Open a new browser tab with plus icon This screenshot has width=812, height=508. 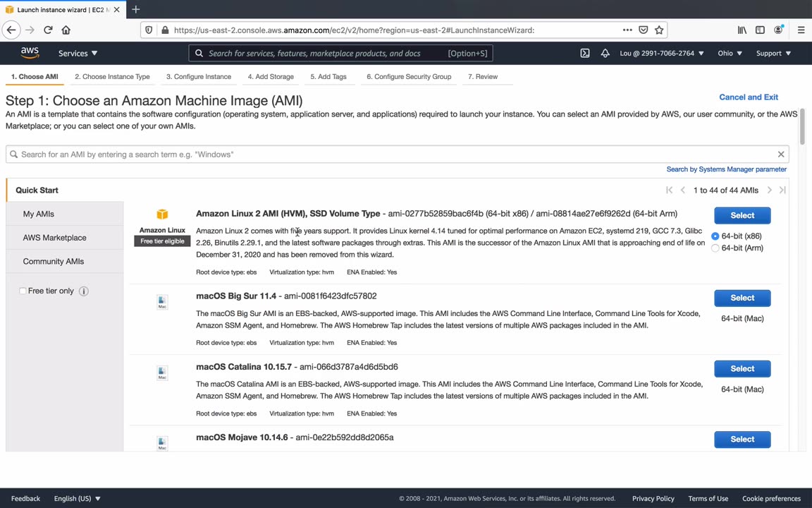point(135,9)
